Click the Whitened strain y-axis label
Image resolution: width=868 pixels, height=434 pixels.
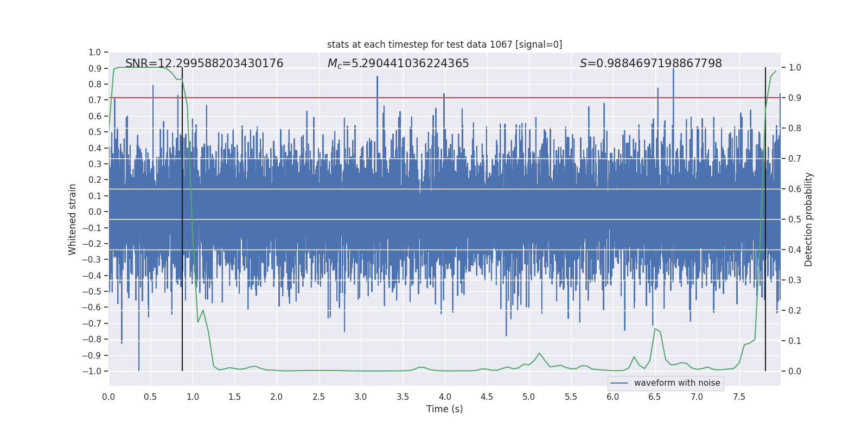72,219
